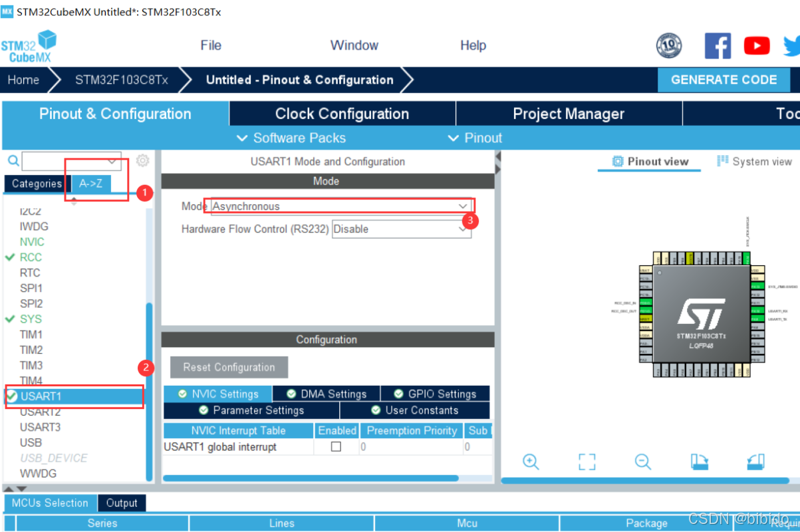Open the Twitter icon link
This screenshot has height=532, width=800.
tap(792, 46)
